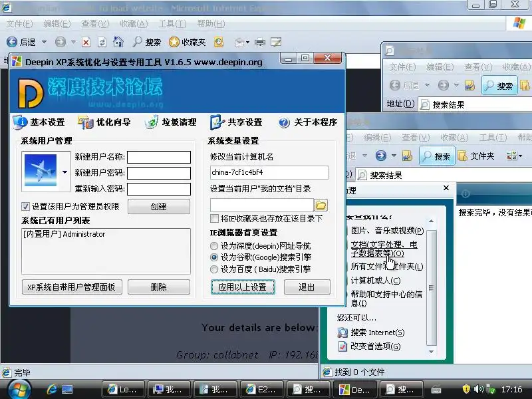The image size is (532, 399).
Task: Click the 我的文档 directory path field
Action: (261, 205)
